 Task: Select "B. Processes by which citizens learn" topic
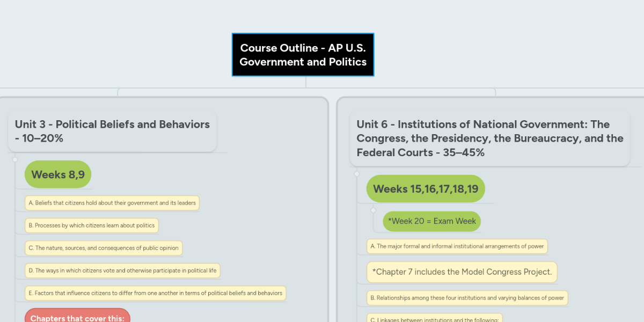91,225
